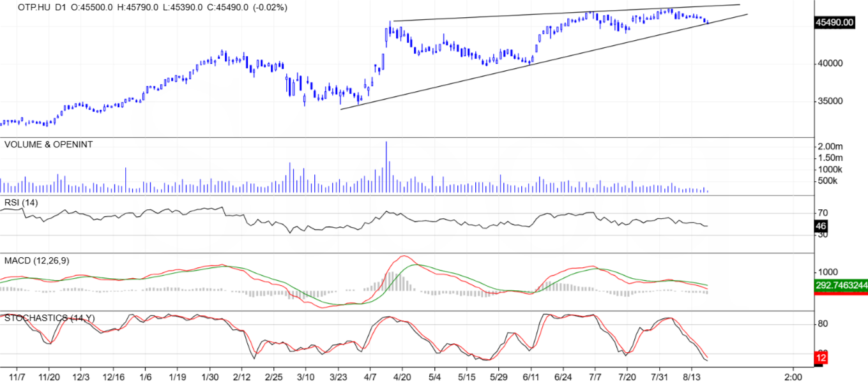Click the 35000 price axis label

(832, 101)
